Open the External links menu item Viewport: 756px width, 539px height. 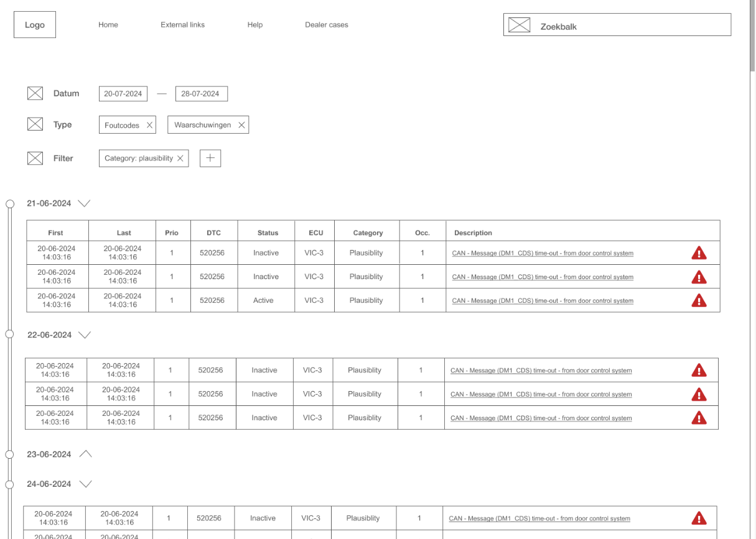182,25
